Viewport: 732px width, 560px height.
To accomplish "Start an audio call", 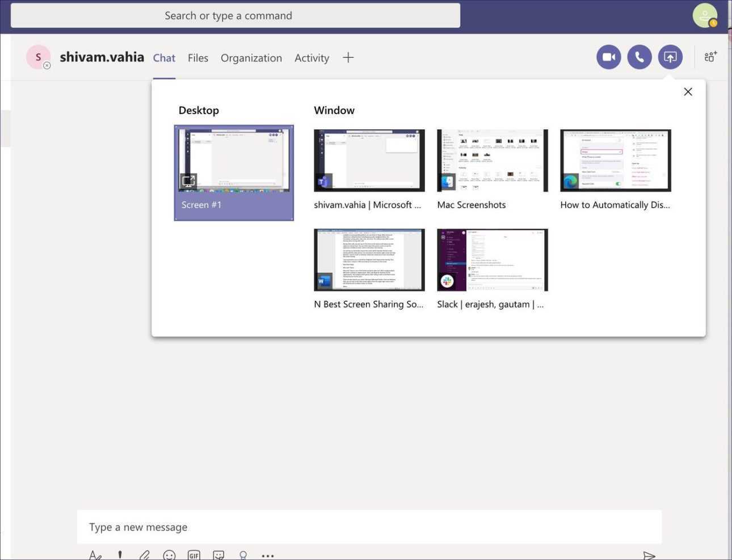I will (x=639, y=57).
